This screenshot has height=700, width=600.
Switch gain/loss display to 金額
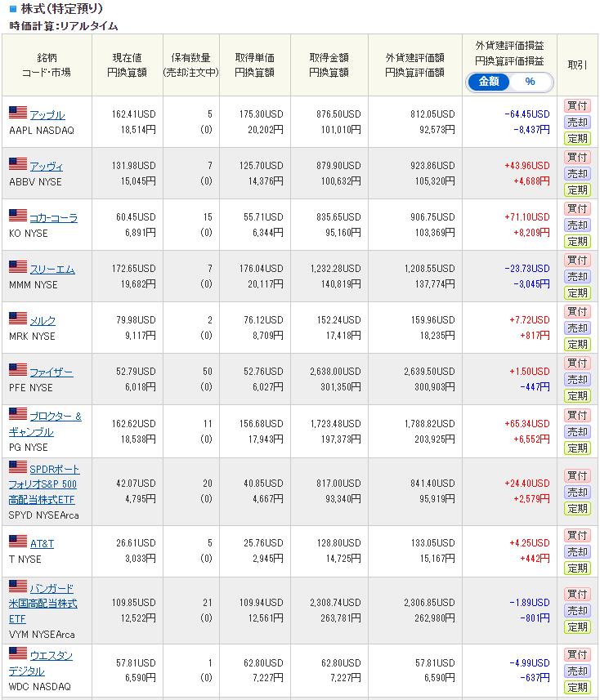(488, 82)
